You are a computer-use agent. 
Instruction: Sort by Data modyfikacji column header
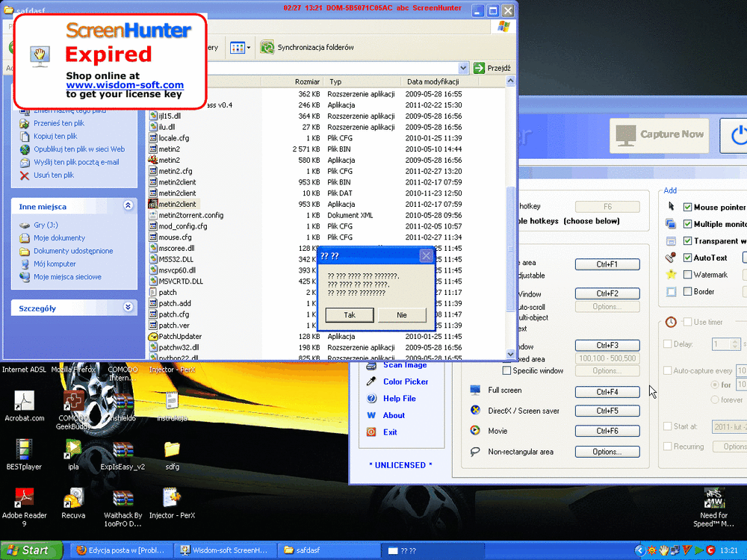point(439,81)
